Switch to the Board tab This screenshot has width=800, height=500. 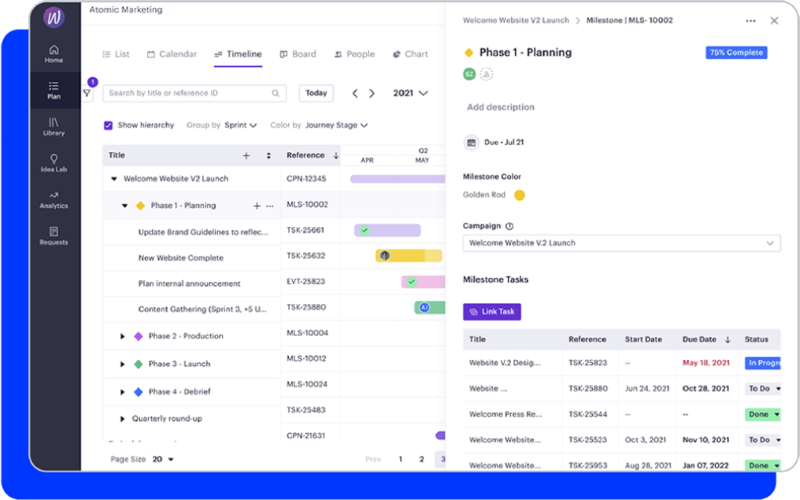[298, 54]
